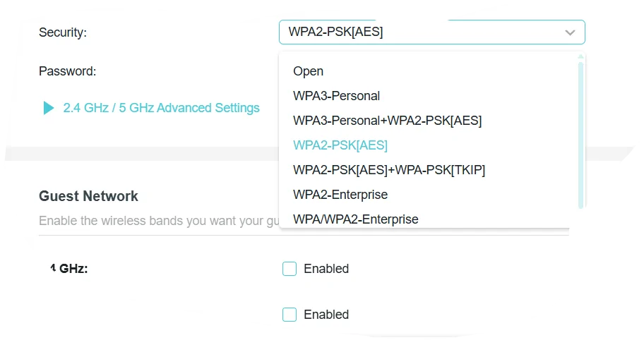
Task: Click the Password field label
Action: coord(67,71)
